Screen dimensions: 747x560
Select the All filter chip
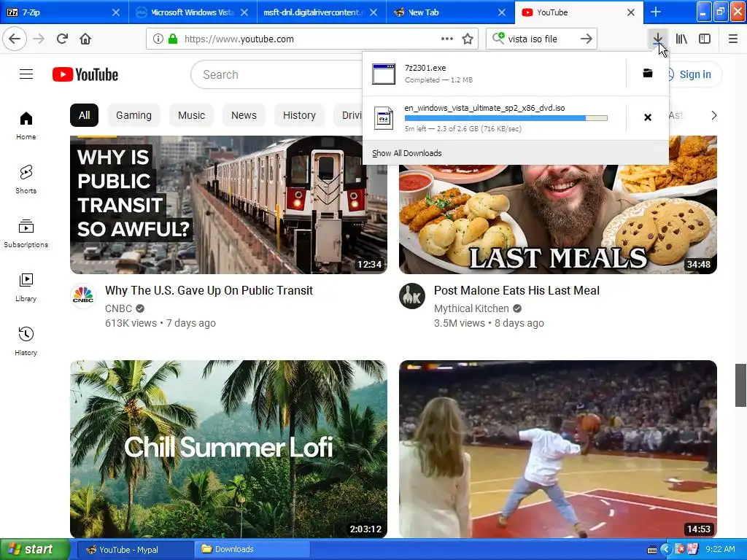(x=85, y=115)
